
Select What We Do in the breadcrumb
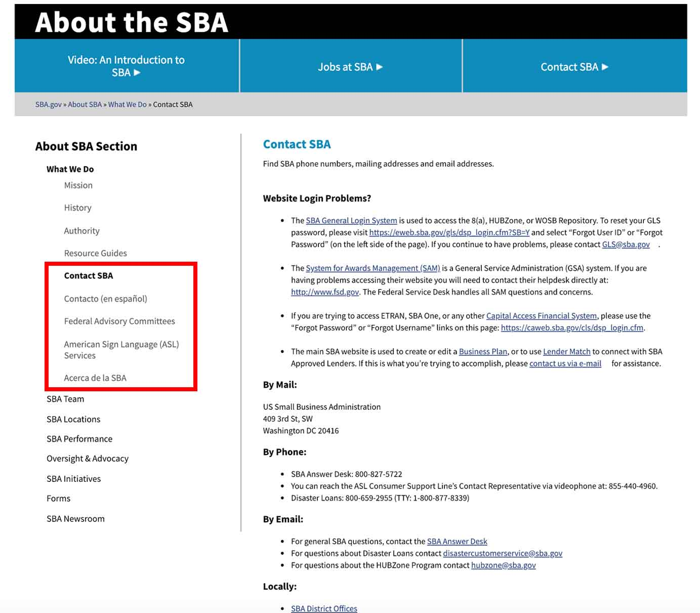pyautogui.click(x=127, y=104)
